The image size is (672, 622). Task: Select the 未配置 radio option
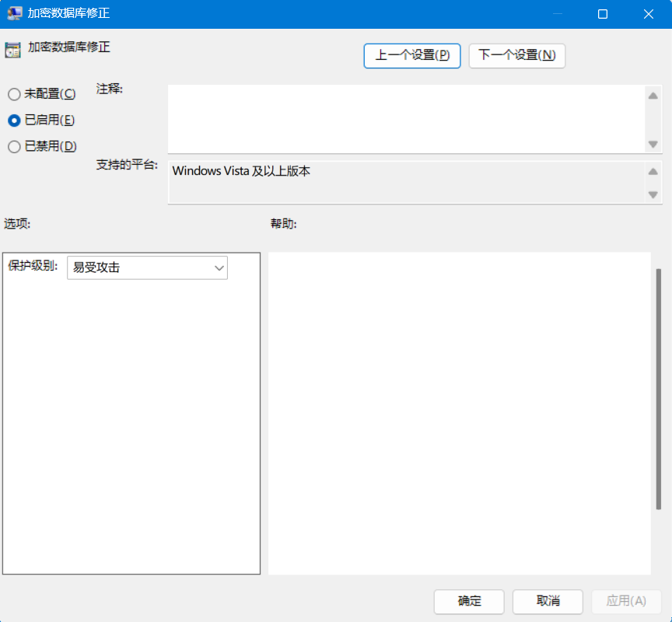(13, 93)
